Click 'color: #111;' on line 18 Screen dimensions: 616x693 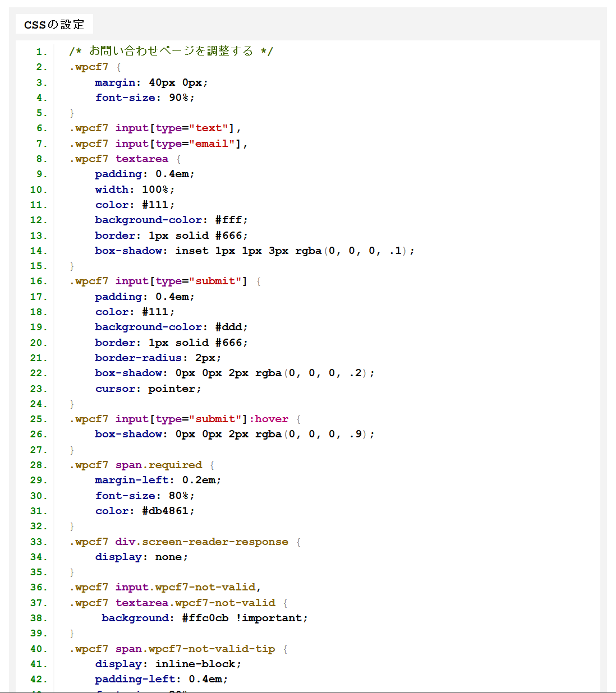click(x=135, y=312)
